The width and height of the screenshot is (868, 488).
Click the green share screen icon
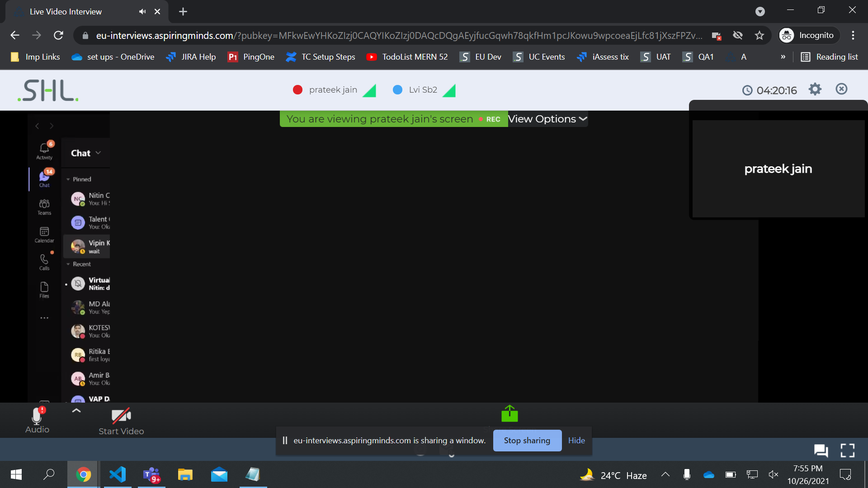[509, 413]
